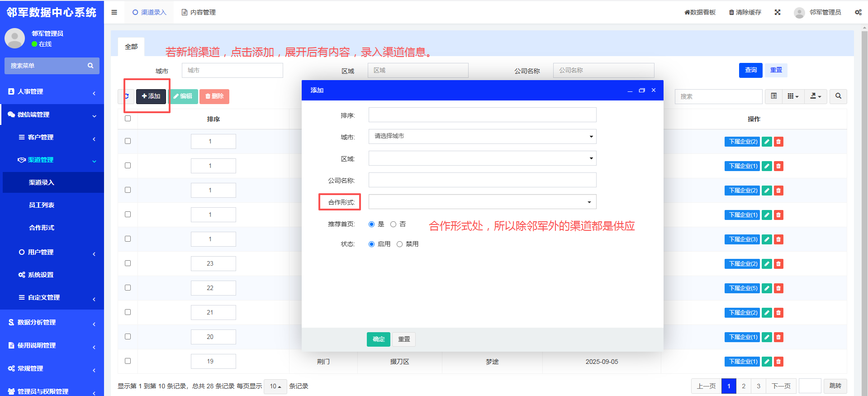Click red delete icon in 下属企业(5) row
Viewport: 868px width, 396px height.
778,288
